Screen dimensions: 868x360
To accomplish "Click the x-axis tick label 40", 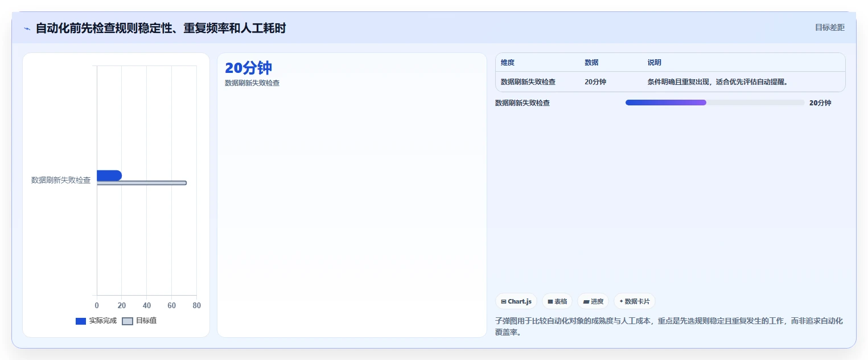I will click(147, 306).
